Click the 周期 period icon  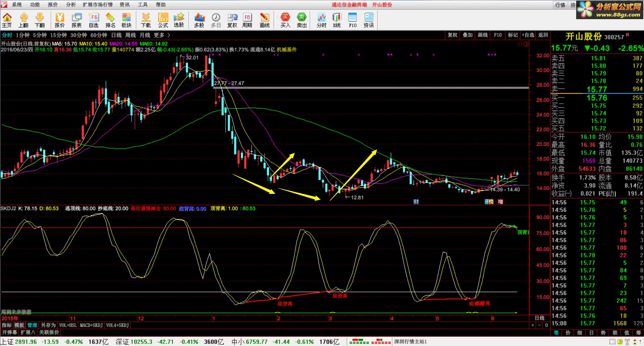pos(247,20)
